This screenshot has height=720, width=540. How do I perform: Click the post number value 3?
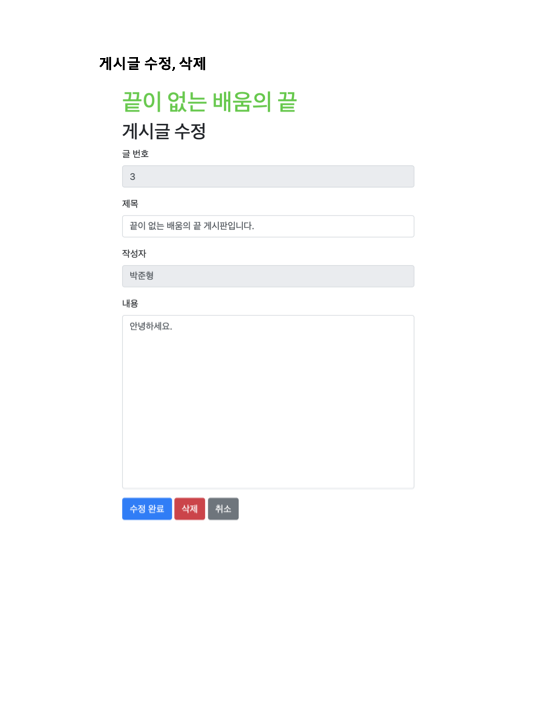pos(133,176)
